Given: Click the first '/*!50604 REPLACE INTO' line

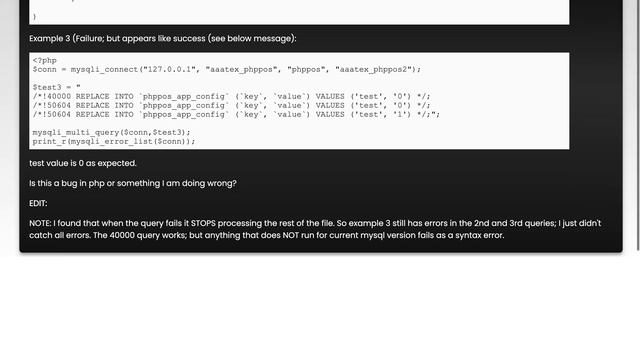Looking at the screenshot, I should click(x=231, y=105).
